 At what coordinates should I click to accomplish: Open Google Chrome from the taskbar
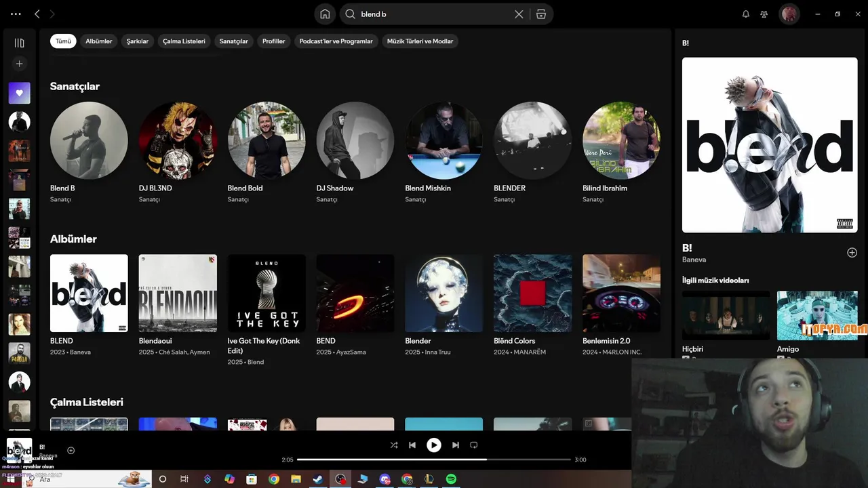click(273, 479)
